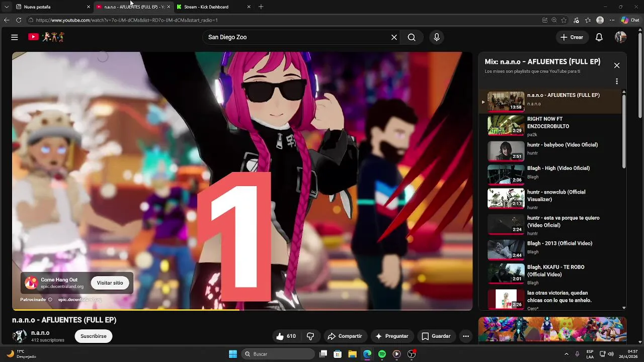
Task: Play huntr - snowclub Official Visualizer
Action: point(551,199)
